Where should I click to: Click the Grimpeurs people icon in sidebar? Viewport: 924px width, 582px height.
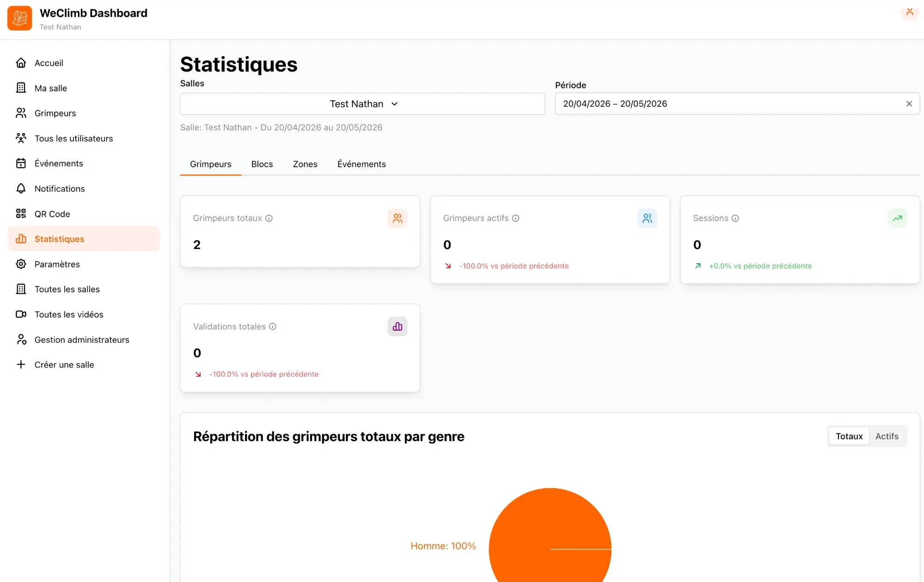21,113
